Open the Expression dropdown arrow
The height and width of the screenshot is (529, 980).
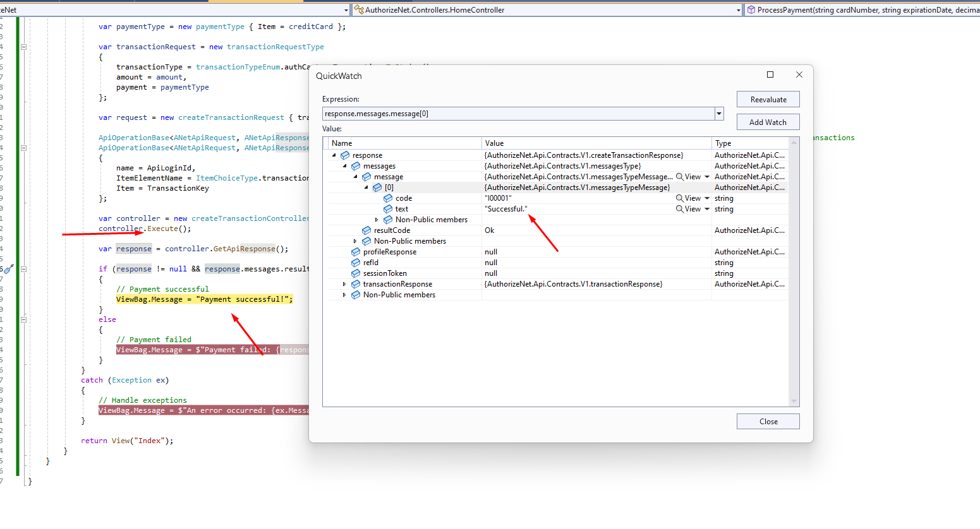pos(718,114)
